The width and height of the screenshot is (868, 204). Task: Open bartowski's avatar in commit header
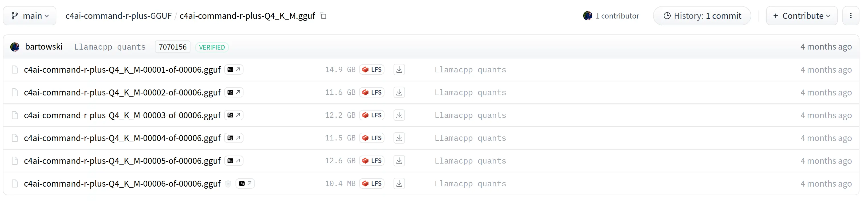15,47
